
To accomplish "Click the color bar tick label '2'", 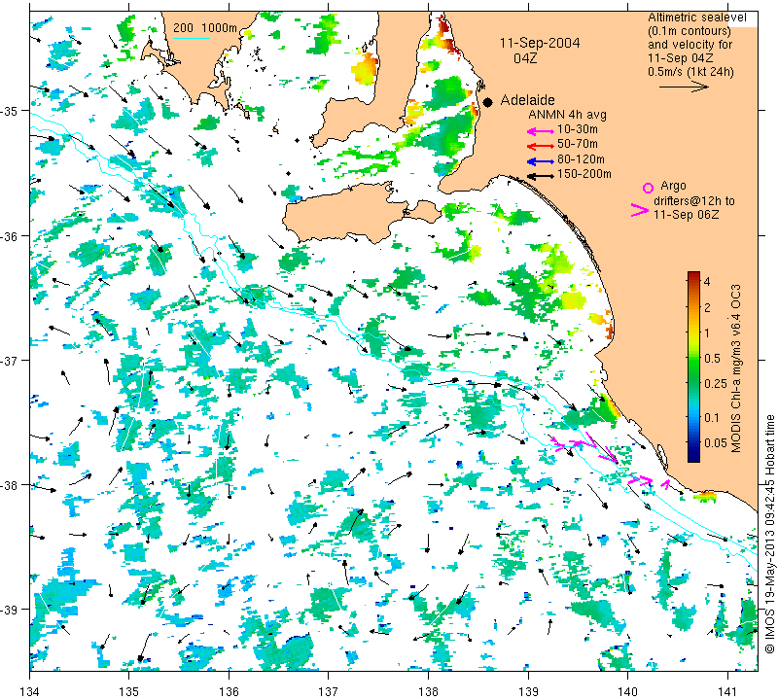I will coord(707,307).
